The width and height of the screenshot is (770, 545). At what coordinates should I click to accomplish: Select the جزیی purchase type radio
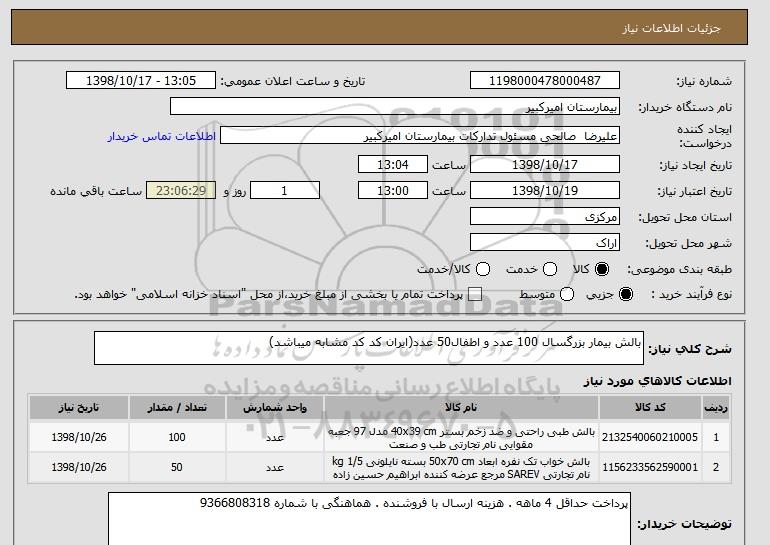click(x=626, y=294)
